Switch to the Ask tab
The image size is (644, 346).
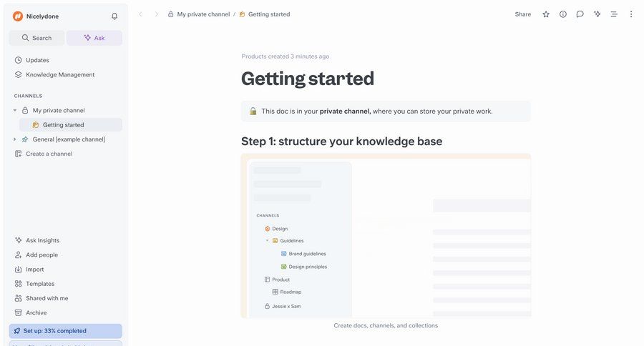[94, 38]
